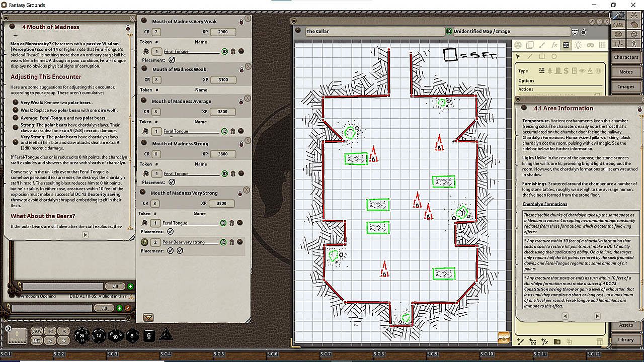Select the circle drawing tool
Screen dimensions: 644x362
point(554,57)
